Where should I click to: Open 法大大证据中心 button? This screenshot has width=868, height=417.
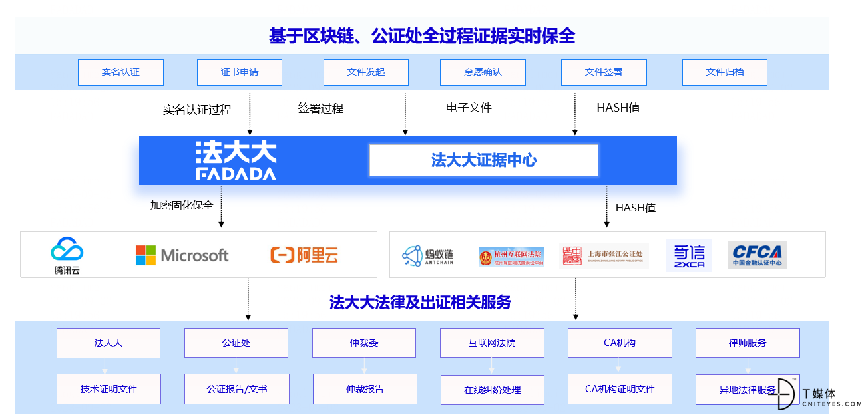tap(484, 160)
